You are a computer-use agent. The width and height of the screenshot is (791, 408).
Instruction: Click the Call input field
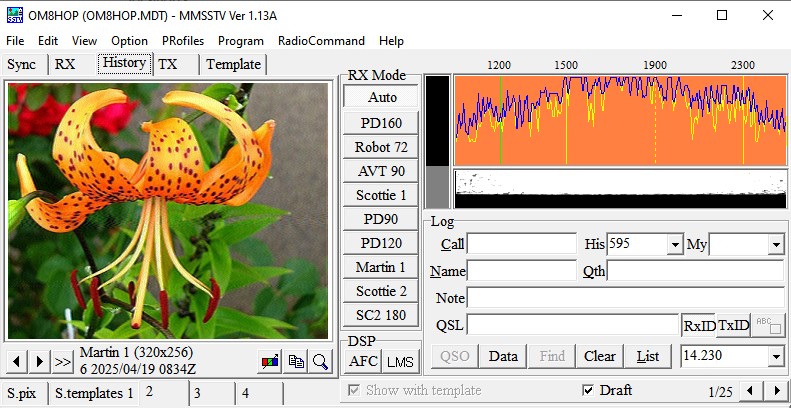coord(522,245)
